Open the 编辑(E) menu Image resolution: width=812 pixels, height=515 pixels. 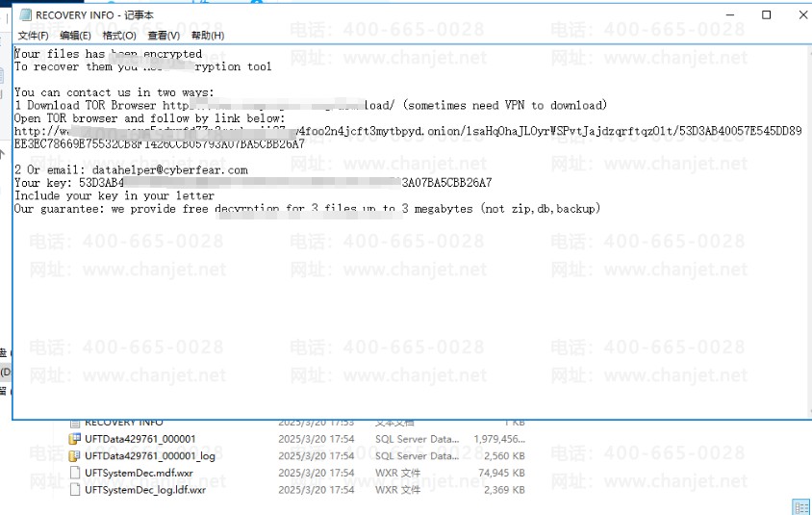pos(75,36)
